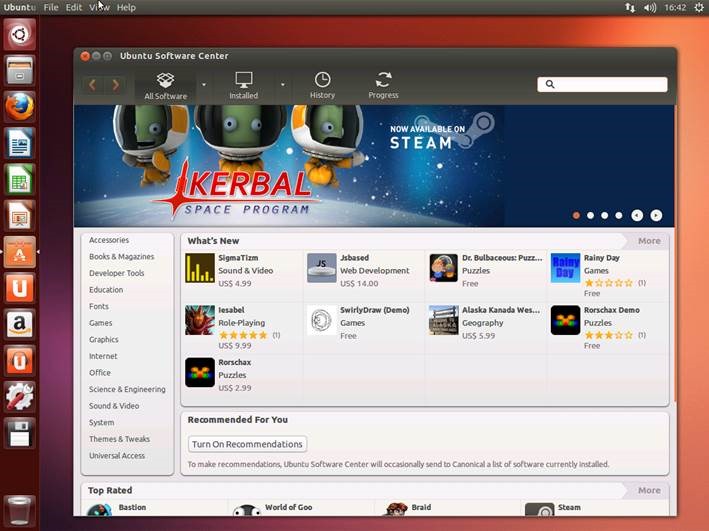The image size is (709, 531).
Task: Open the History view
Action: 322,85
